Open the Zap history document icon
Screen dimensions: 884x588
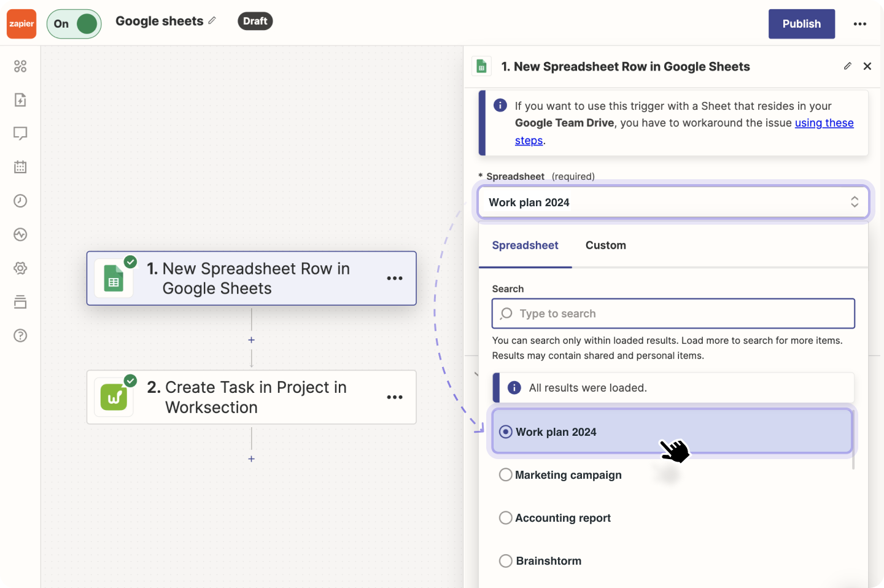(20, 99)
